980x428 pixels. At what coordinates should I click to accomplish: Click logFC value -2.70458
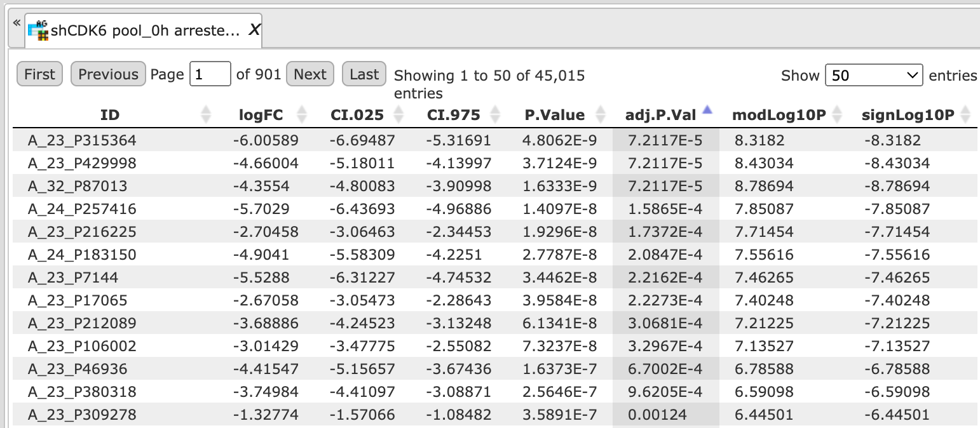coord(265,232)
